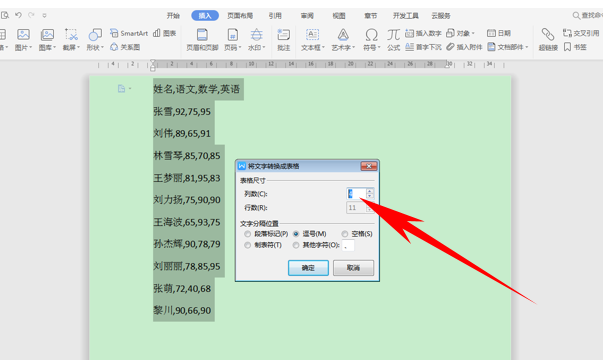Switch to the 章节 (Section) tab

tap(370, 15)
